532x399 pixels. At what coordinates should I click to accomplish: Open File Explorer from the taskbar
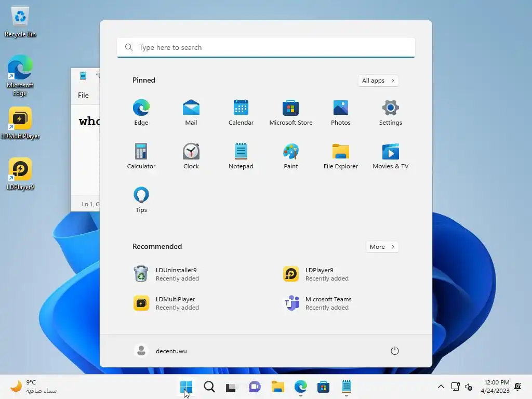pos(278,387)
